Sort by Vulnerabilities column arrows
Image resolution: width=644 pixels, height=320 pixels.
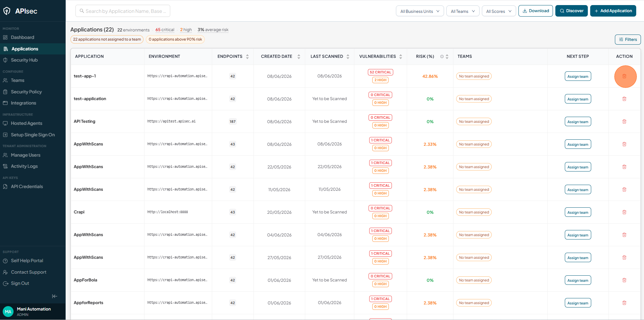click(x=401, y=56)
